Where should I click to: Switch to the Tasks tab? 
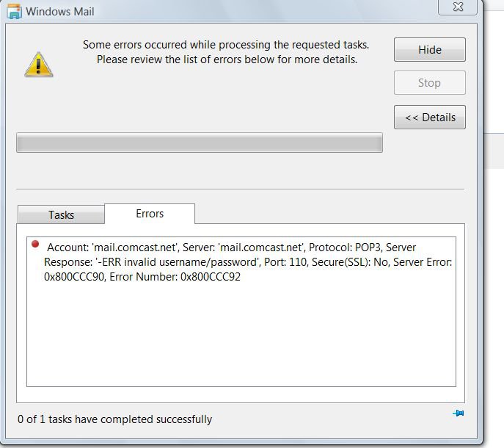[x=61, y=214]
